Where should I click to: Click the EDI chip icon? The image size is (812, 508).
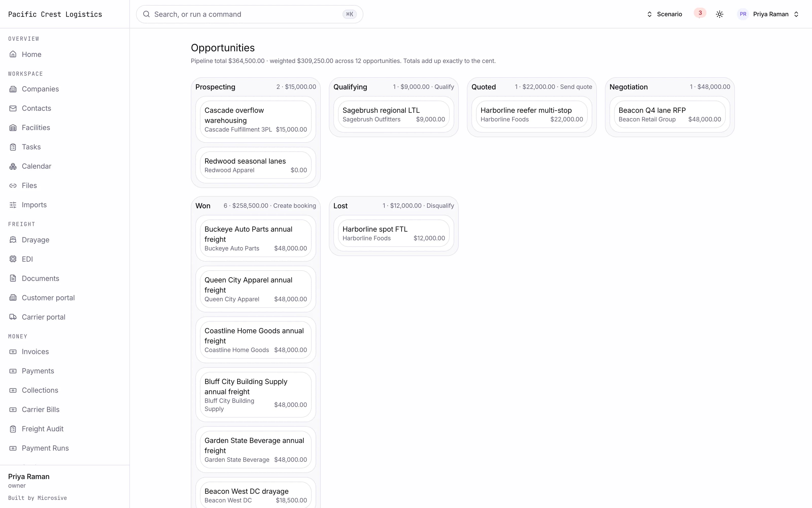pos(13,259)
